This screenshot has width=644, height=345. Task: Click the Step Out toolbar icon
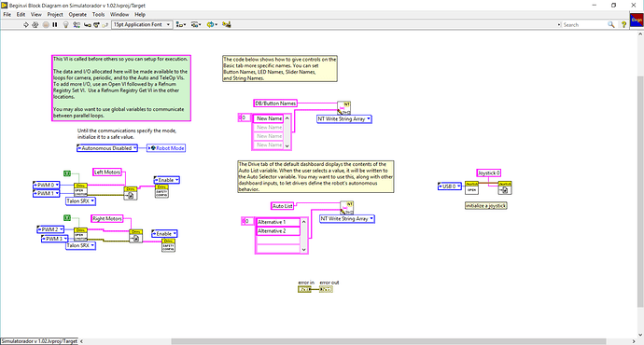pyautogui.click(x=105, y=24)
